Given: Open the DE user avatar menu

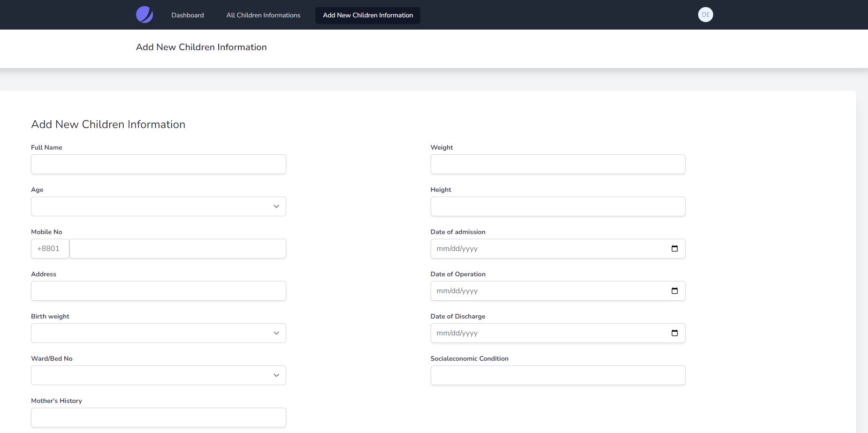Looking at the screenshot, I should pyautogui.click(x=705, y=15).
